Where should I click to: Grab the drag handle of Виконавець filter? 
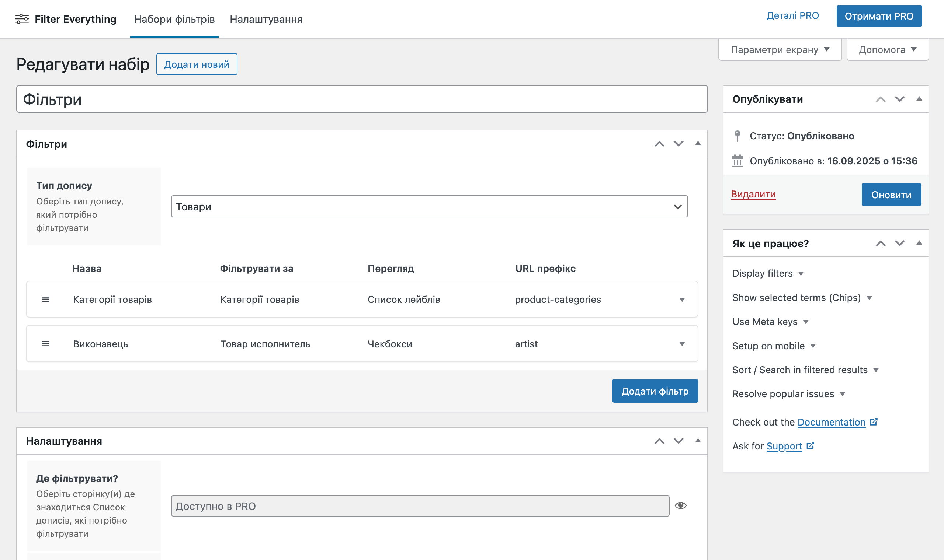pyautogui.click(x=45, y=344)
